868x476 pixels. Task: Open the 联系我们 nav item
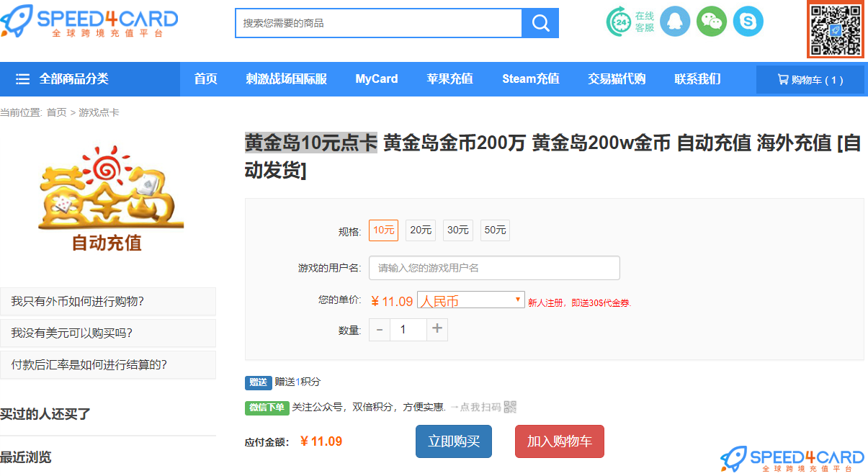[x=697, y=79]
